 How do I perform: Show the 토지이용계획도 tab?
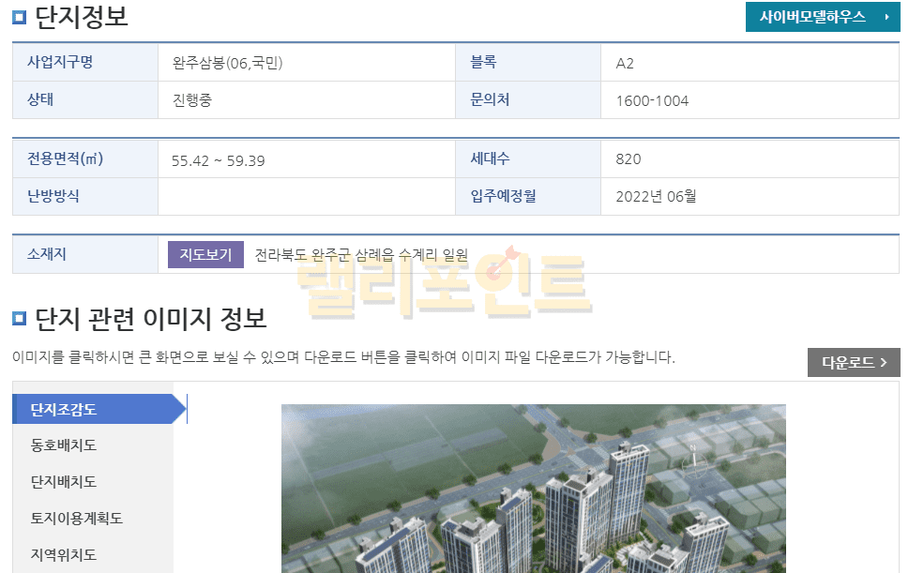pos(77,519)
